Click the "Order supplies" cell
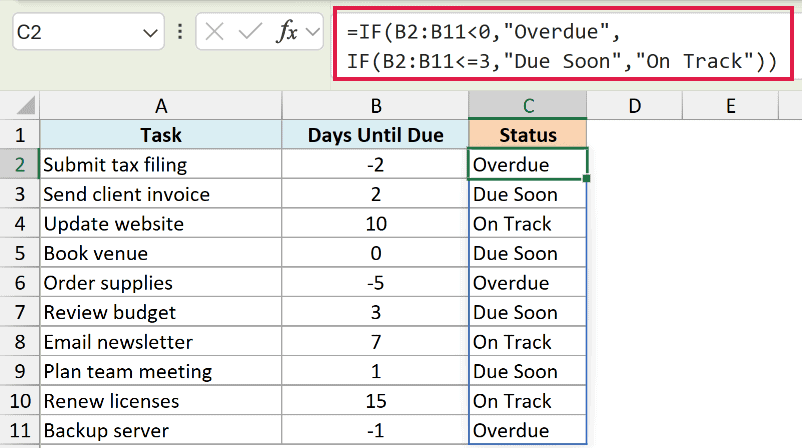The width and height of the screenshot is (802, 448). (x=161, y=283)
